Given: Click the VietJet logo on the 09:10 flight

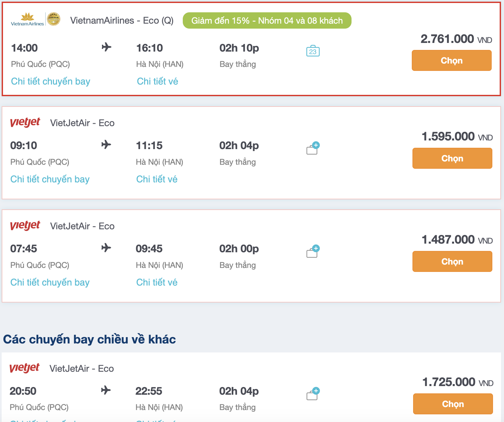Looking at the screenshot, I should pos(25,122).
